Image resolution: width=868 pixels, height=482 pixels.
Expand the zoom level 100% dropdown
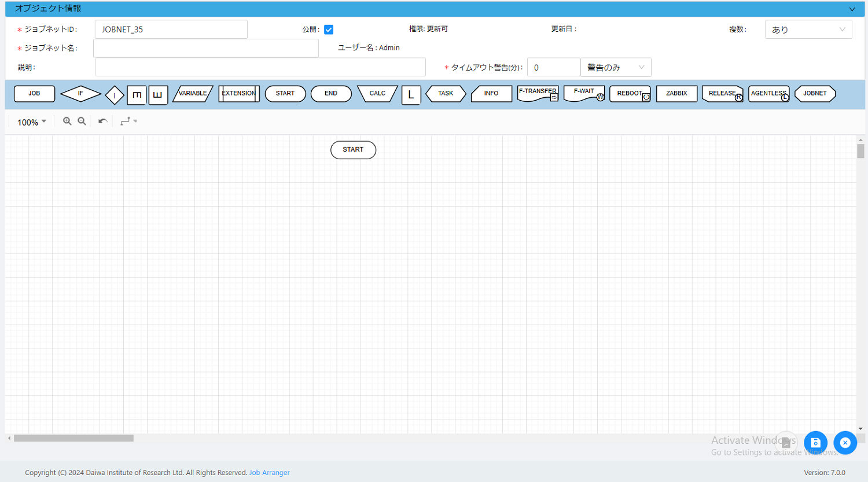point(30,122)
